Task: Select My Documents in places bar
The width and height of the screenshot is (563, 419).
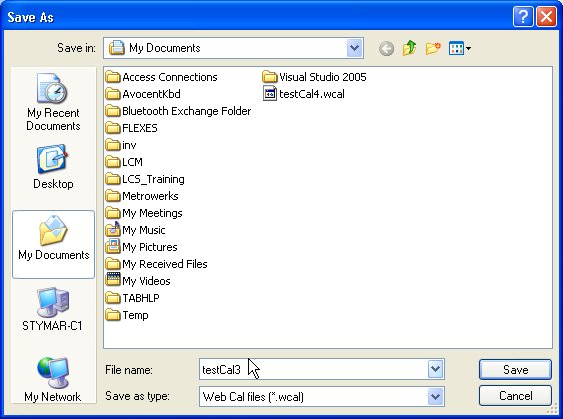Action: coord(53,244)
